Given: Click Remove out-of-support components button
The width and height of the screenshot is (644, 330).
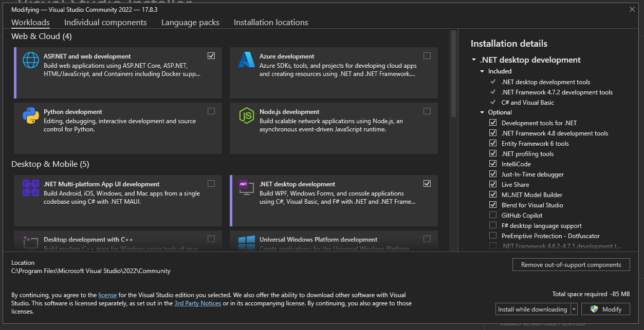Looking at the screenshot, I should coord(571,265).
